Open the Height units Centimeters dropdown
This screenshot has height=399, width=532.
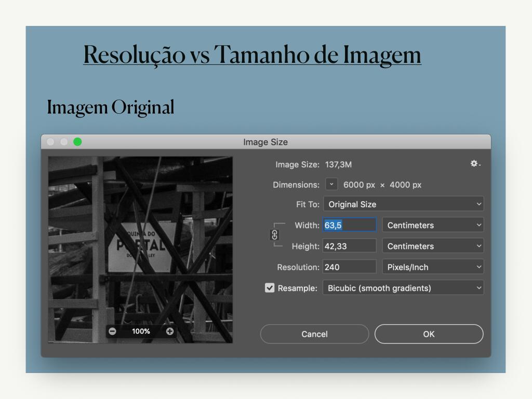(x=433, y=246)
